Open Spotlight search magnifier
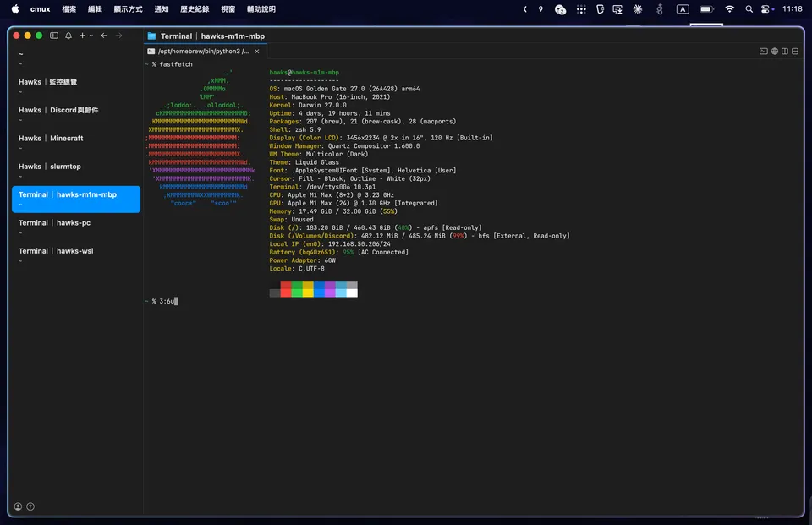 (749, 9)
